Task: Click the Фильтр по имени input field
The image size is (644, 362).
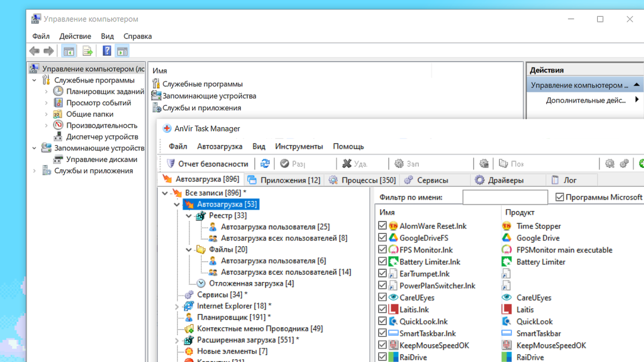Action: [x=505, y=197]
